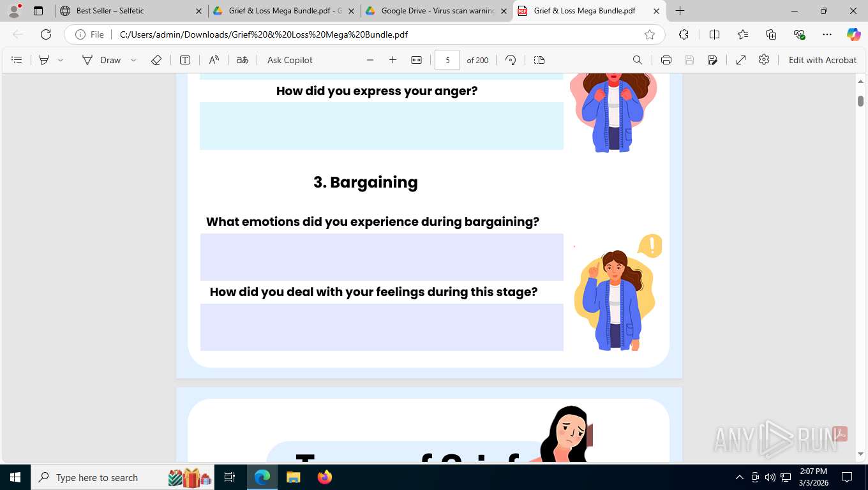
Task: Open Task View on taskbar
Action: coord(230,477)
